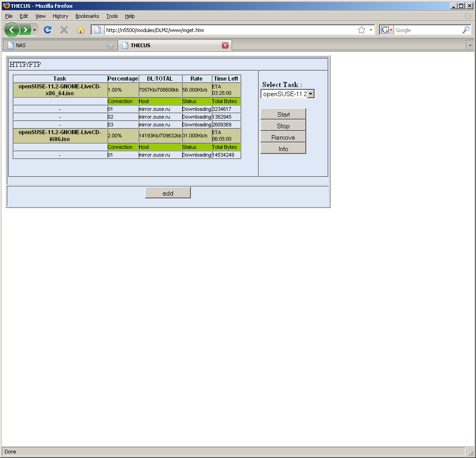
Task: Open the Select Task dropdown
Action: tap(287, 94)
